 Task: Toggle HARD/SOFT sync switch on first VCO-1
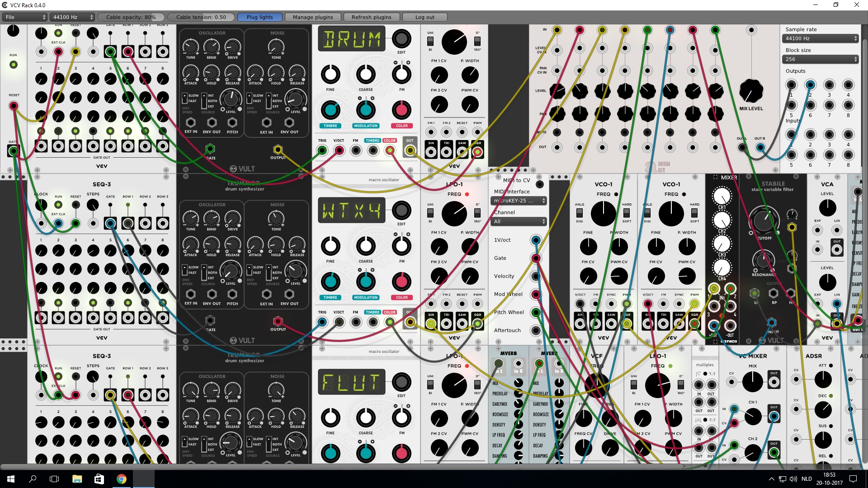click(627, 212)
